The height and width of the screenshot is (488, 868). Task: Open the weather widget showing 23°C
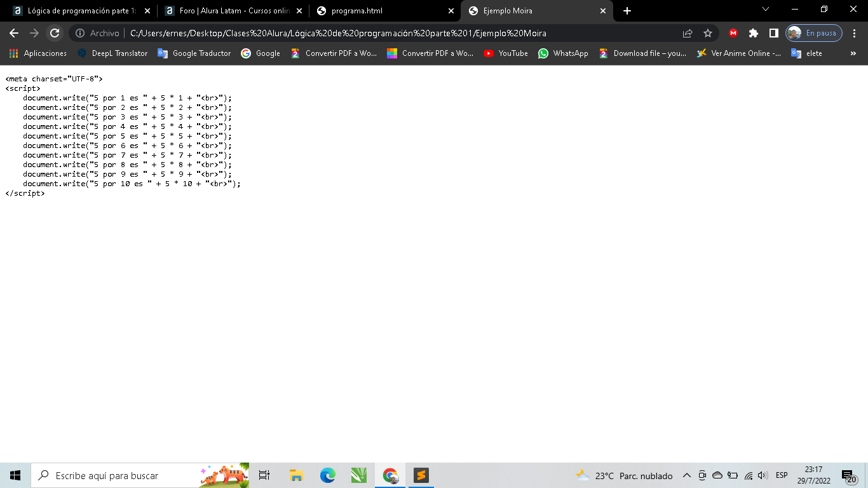(623, 475)
